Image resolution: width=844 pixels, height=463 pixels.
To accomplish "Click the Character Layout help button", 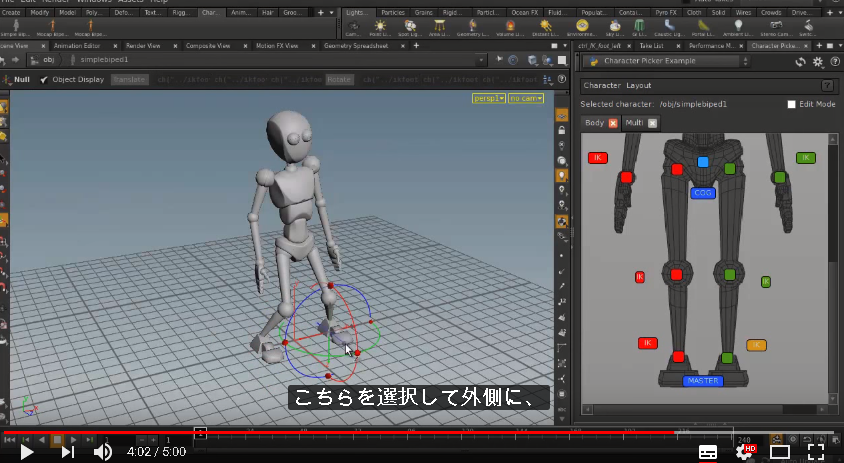I will (x=827, y=85).
